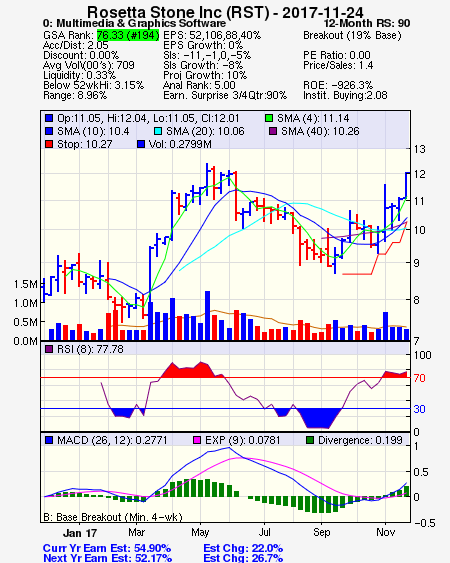Click the price axis label 13
Screen dimensions: 450x563
click(419, 149)
